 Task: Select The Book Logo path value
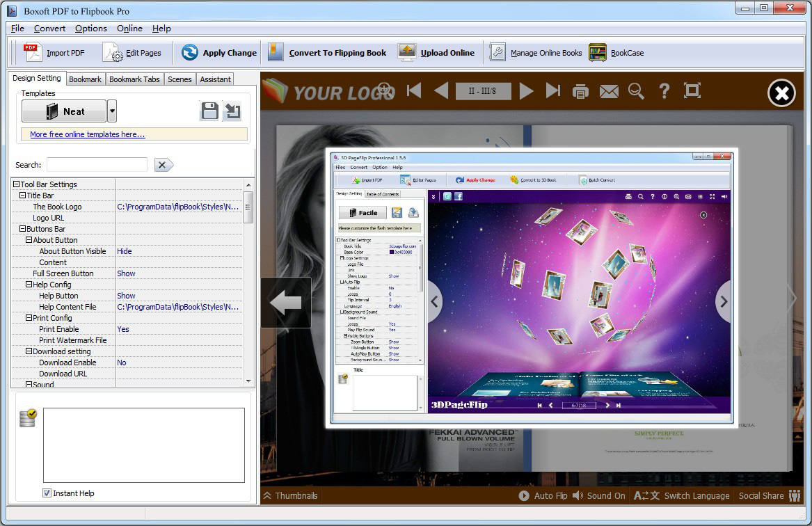point(180,207)
